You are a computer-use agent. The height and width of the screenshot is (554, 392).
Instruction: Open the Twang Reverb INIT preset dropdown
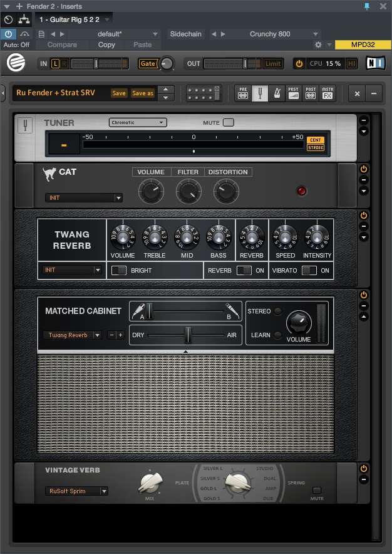click(x=71, y=270)
